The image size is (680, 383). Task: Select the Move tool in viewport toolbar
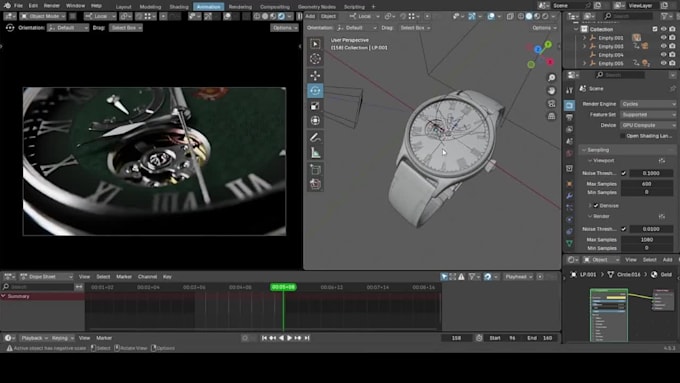pos(315,75)
